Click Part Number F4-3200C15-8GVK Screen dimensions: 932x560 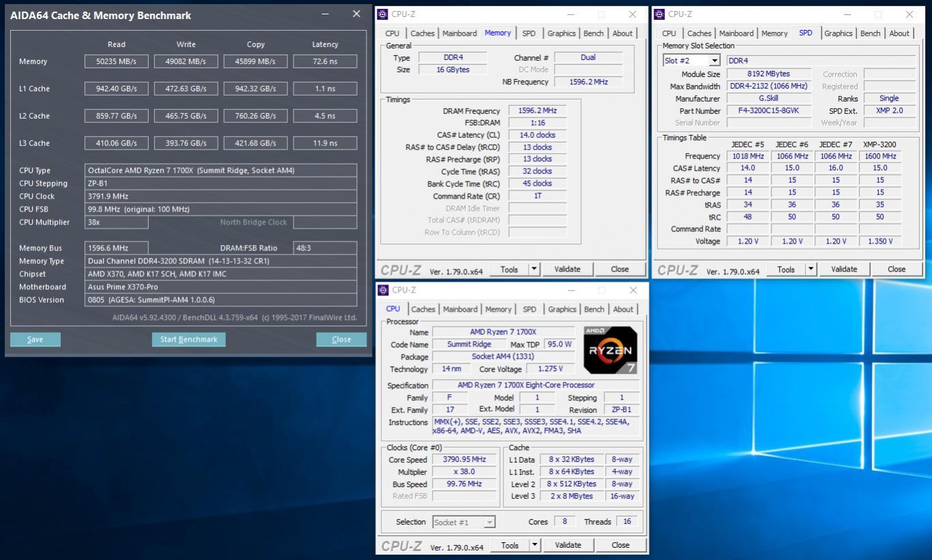tap(769, 110)
